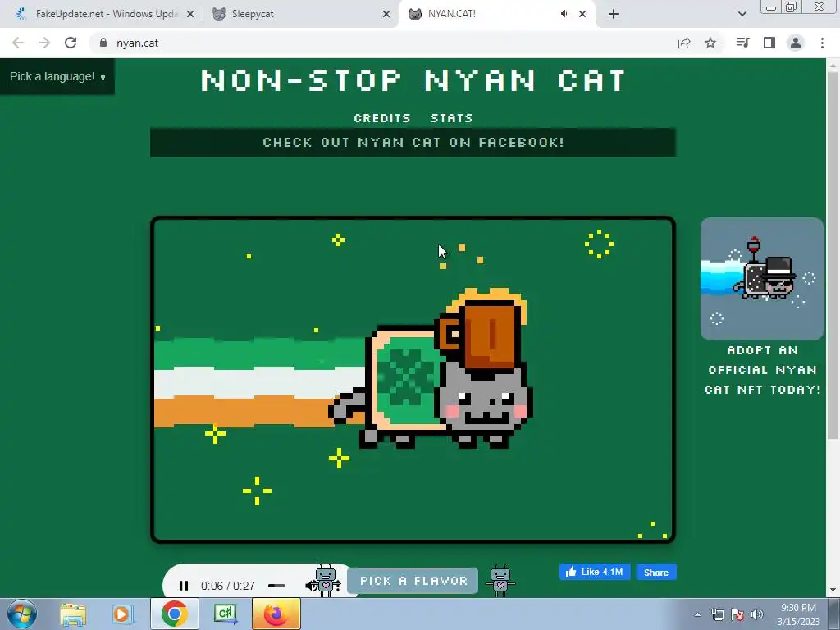The height and width of the screenshot is (630, 840).
Task: Open the tab search chevron
Action: coord(742,14)
